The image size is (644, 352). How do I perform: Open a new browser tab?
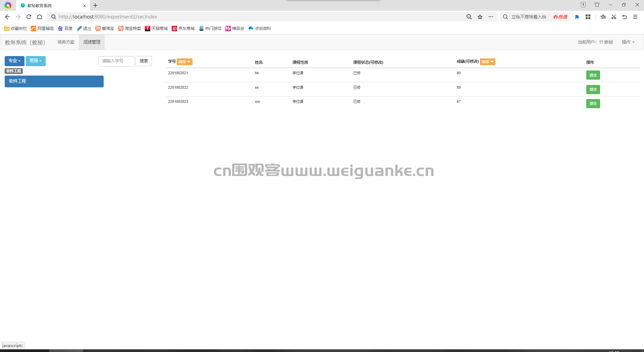[x=95, y=5]
